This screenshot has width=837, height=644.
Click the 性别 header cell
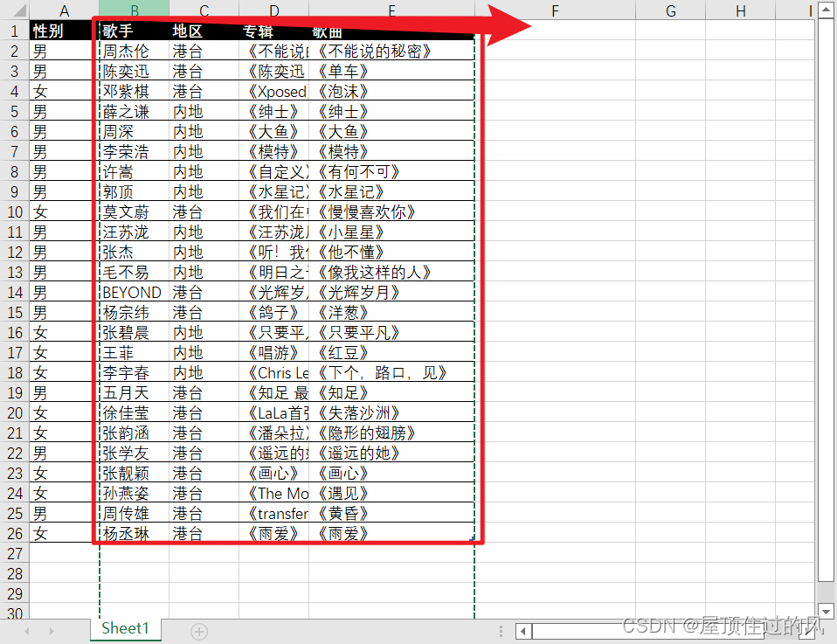pyautogui.click(x=64, y=31)
